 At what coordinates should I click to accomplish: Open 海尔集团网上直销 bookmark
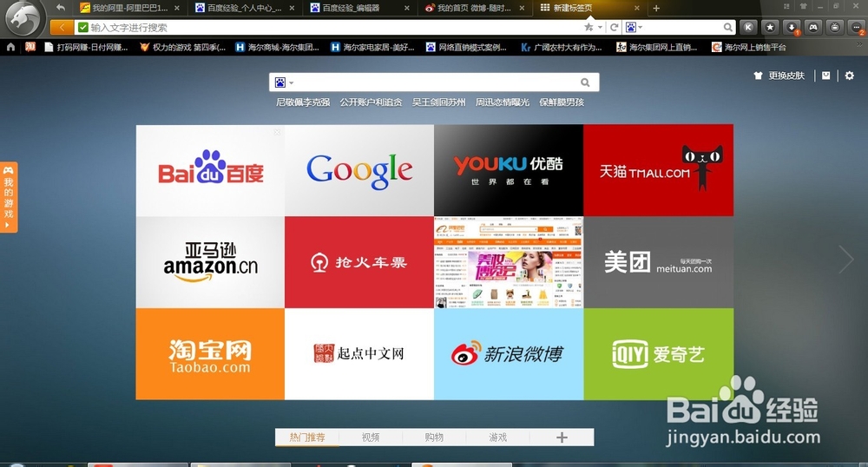(x=657, y=47)
